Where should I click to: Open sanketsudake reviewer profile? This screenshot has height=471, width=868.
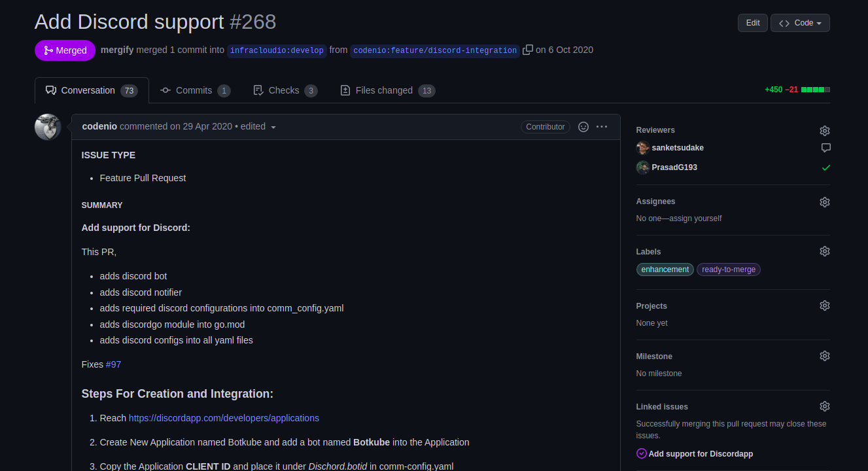tap(678, 148)
